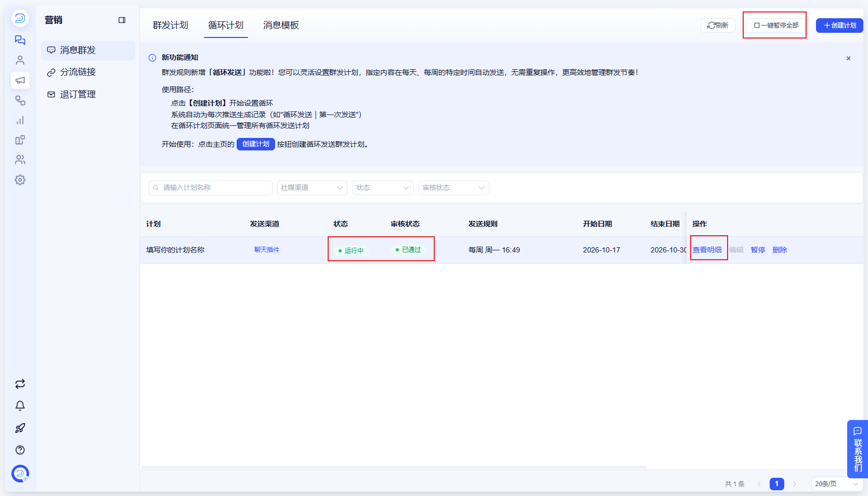
Task: Open the notifications bell icon
Action: click(x=20, y=406)
